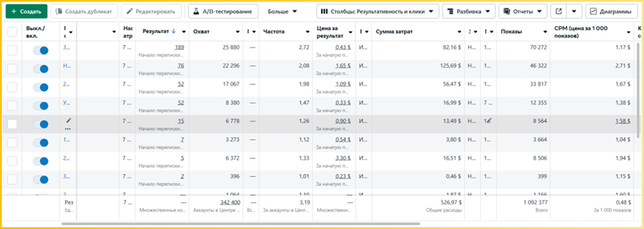Click three-dots icon in highlighted row
Screen dimensions: 644x229
pyautogui.click(x=68, y=129)
